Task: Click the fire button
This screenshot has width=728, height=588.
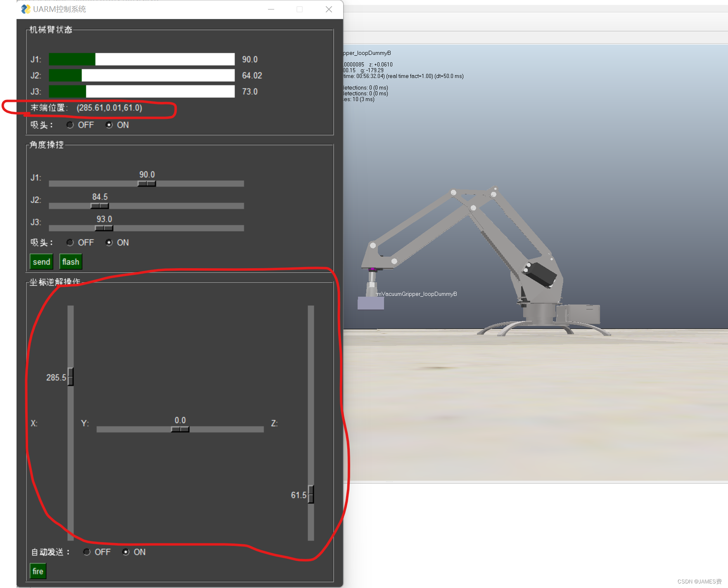Action: [x=38, y=571]
